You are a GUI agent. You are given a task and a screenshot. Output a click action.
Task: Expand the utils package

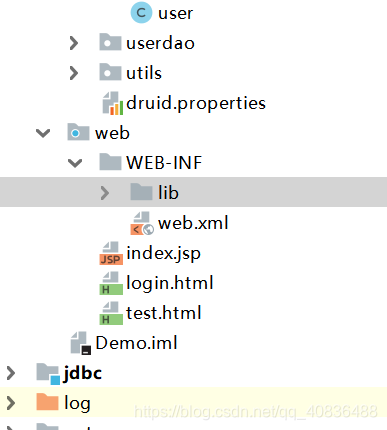click(x=74, y=73)
